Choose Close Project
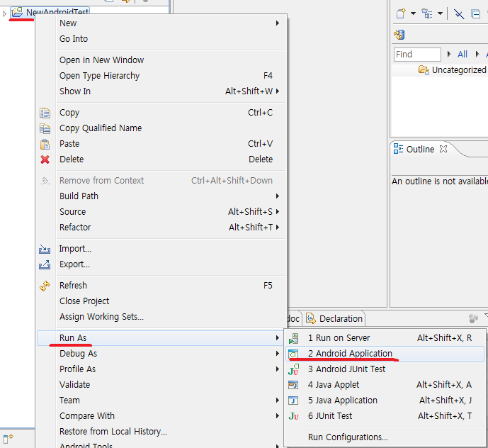The image size is (488, 448). pos(161,301)
